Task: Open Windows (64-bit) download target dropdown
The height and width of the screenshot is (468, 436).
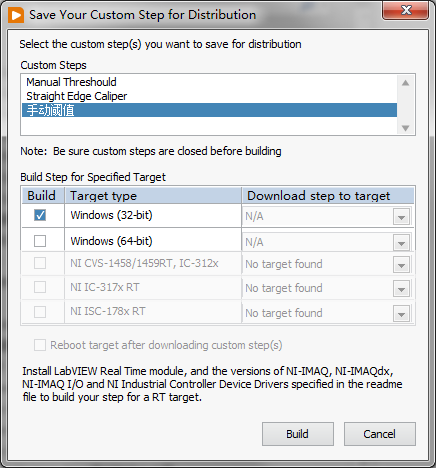Action: (401, 243)
